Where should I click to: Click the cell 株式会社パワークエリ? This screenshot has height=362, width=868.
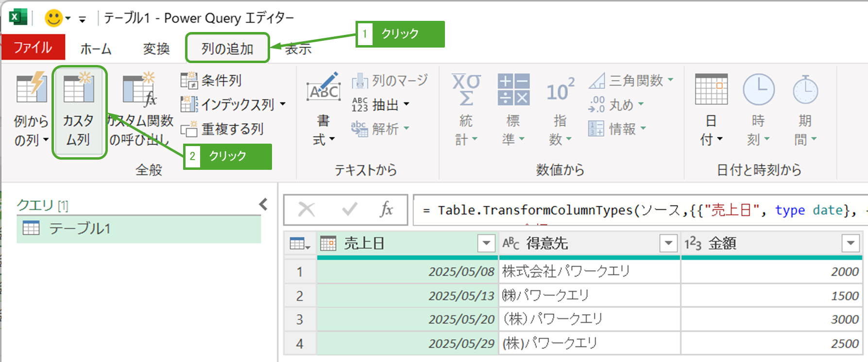pyautogui.click(x=590, y=272)
